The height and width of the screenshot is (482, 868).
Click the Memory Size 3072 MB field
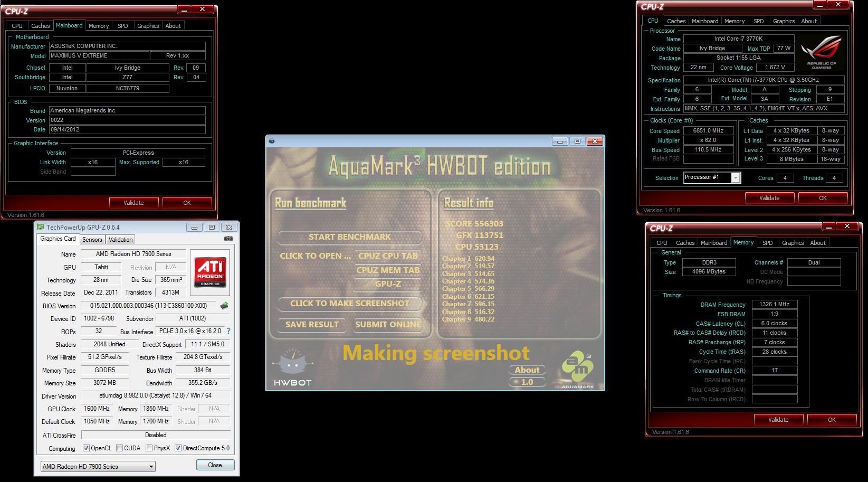click(x=104, y=383)
